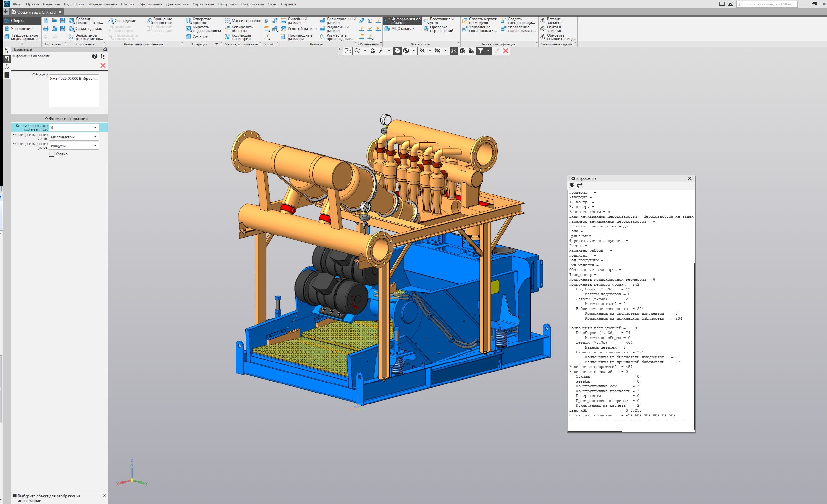
Task: Click the command search field
Action: point(768,4)
